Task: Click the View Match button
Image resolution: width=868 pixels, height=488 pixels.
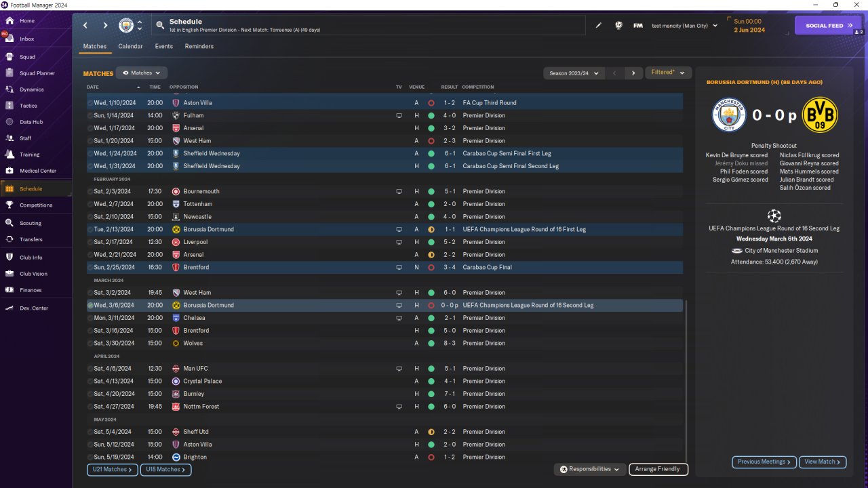Action: 823,462
